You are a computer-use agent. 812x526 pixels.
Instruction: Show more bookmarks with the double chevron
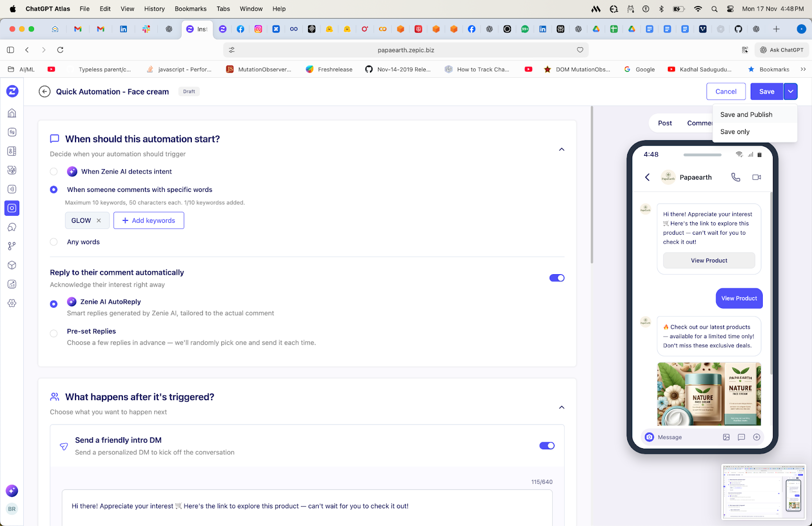[803, 69]
